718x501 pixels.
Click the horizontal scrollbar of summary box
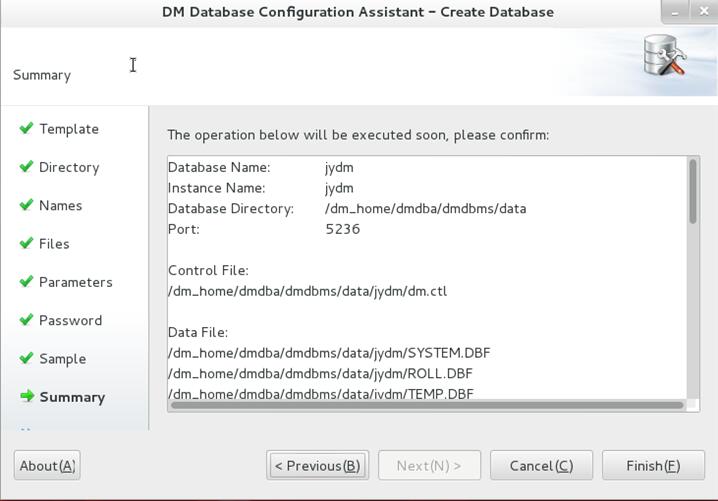[427, 405]
